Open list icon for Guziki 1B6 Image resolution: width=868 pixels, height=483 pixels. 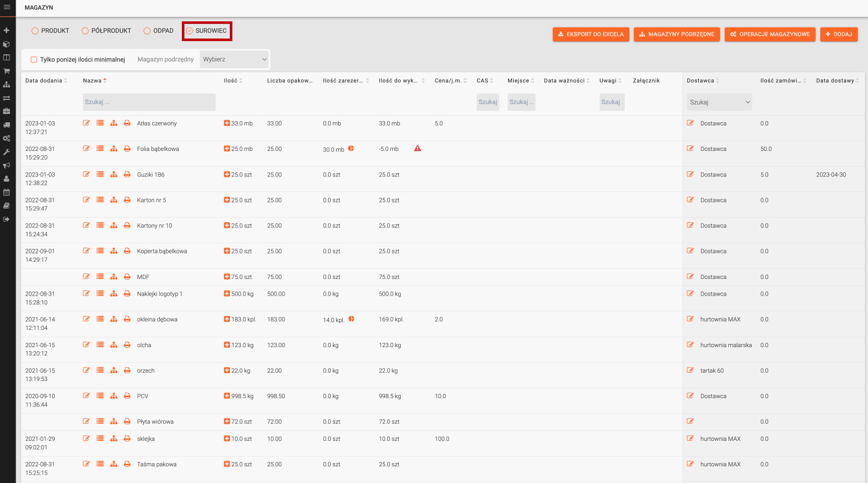100,174
